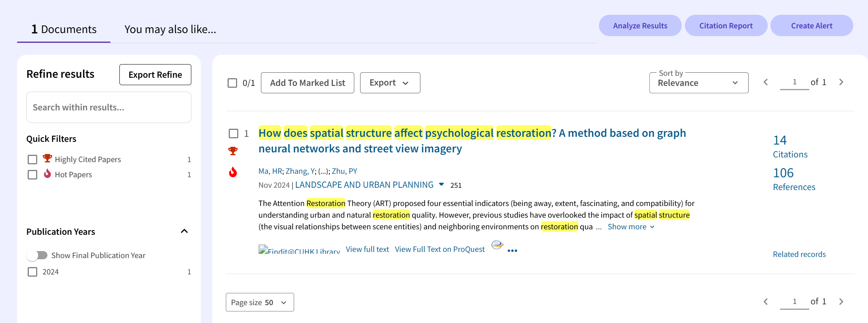Open the Export dropdown menu
The image size is (868, 323).
390,83
